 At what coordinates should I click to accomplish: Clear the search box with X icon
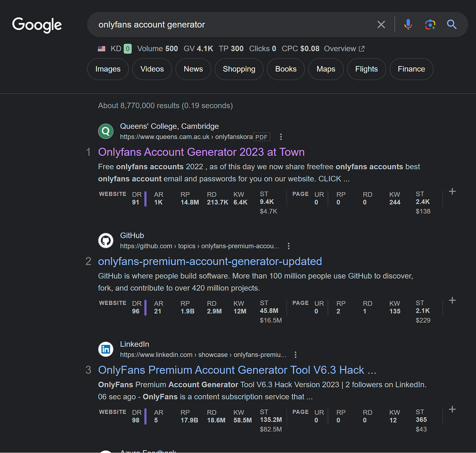tap(381, 24)
